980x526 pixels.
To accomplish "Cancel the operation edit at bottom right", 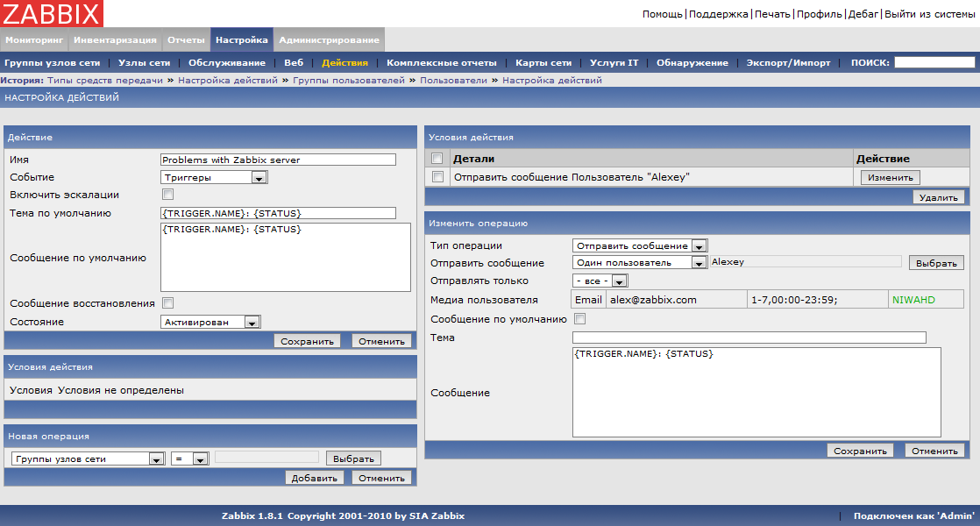I will point(934,451).
